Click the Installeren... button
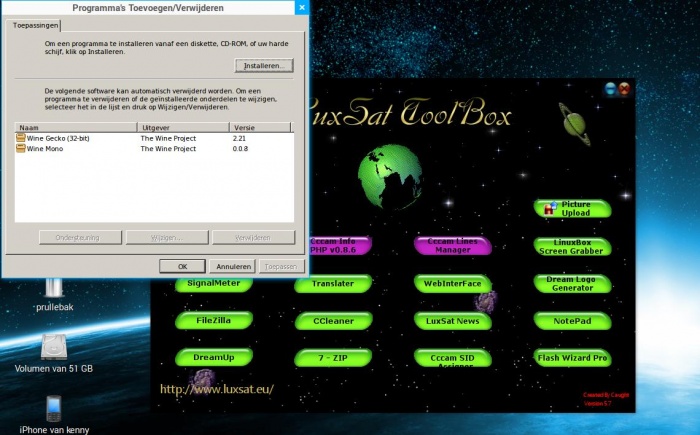 pos(264,66)
